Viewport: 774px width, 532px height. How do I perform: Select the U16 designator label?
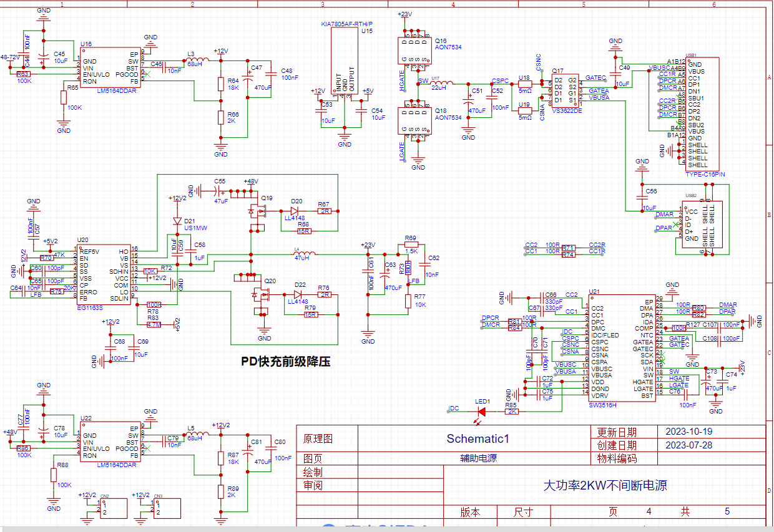pyautogui.click(x=86, y=44)
